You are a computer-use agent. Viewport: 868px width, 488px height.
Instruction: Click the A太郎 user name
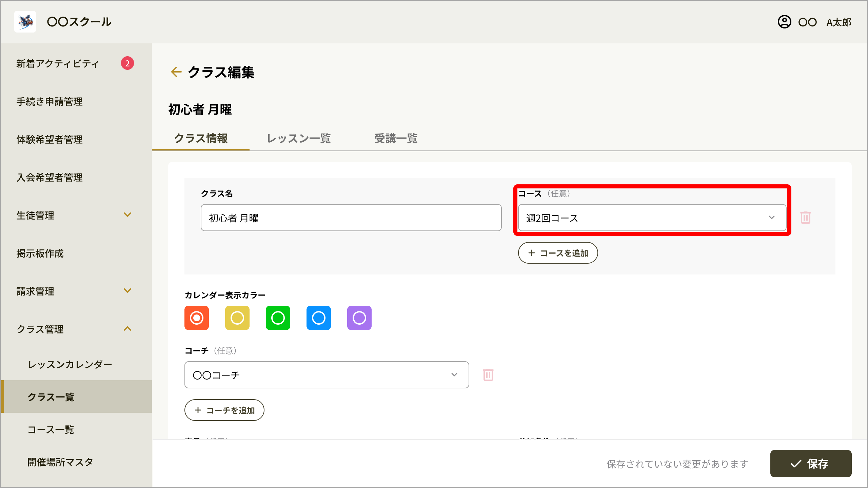pyautogui.click(x=839, y=22)
